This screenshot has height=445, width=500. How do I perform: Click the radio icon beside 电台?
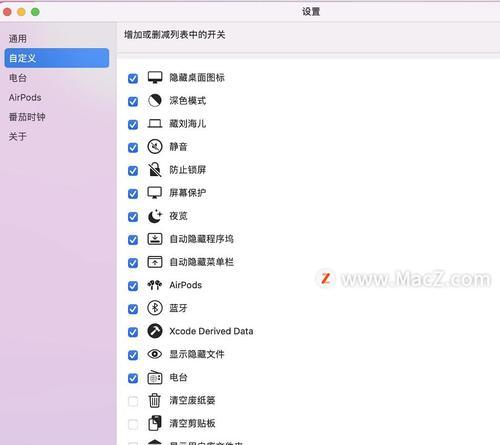(x=155, y=377)
